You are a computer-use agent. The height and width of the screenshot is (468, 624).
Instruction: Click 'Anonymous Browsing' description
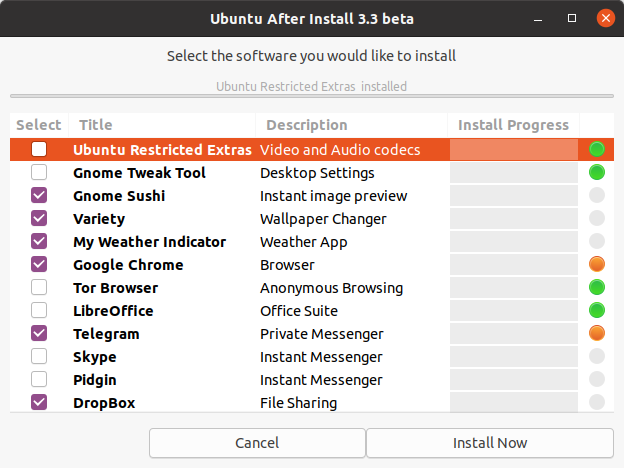(x=332, y=288)
